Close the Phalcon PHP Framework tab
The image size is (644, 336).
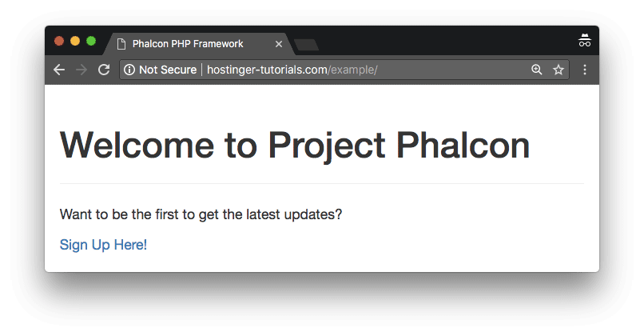pyautogui.click(x=278, y=44)
